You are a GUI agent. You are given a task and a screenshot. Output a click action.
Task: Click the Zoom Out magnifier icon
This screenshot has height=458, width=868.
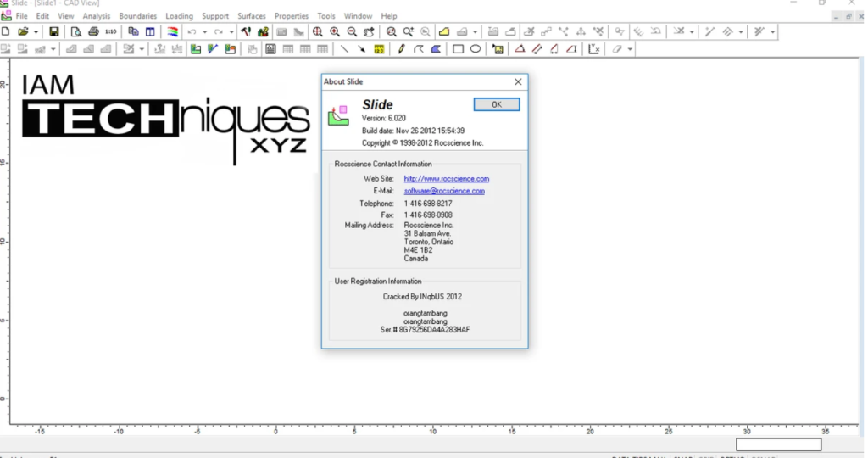click(352, 31)
